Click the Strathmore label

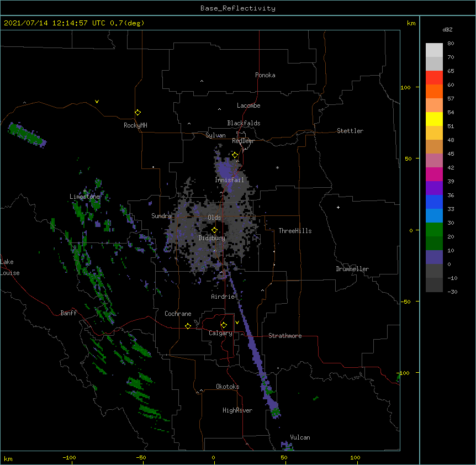click(x=285, y=336)
